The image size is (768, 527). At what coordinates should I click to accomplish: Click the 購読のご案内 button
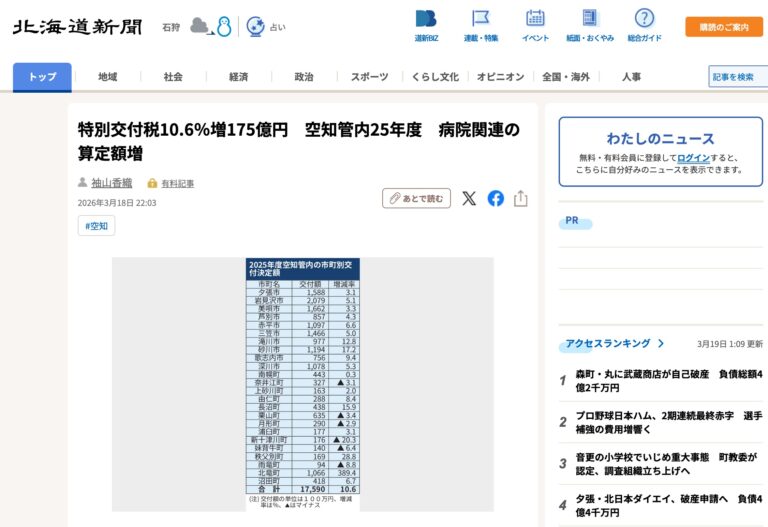point(723,27)
